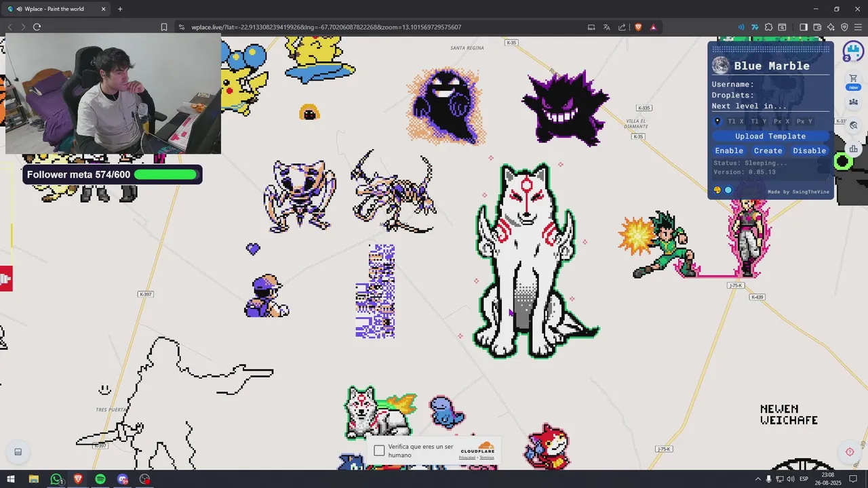Screen dimensions: 868x488
Task: Open OBS Studio from the taskbar
Action: click(144, 479)
